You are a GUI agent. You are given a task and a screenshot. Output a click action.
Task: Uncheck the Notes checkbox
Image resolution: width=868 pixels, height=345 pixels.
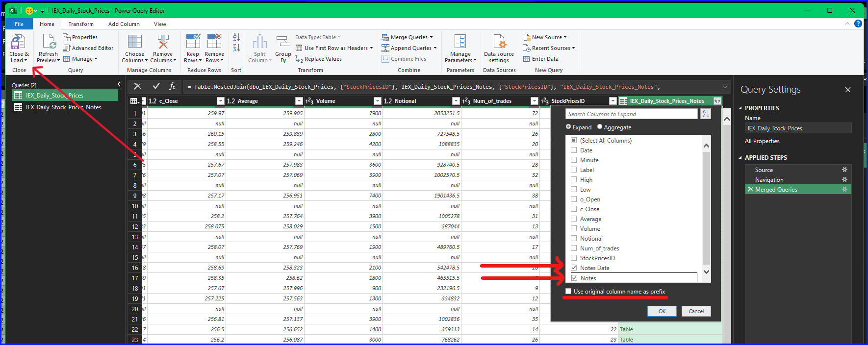[x=574, y=278]
